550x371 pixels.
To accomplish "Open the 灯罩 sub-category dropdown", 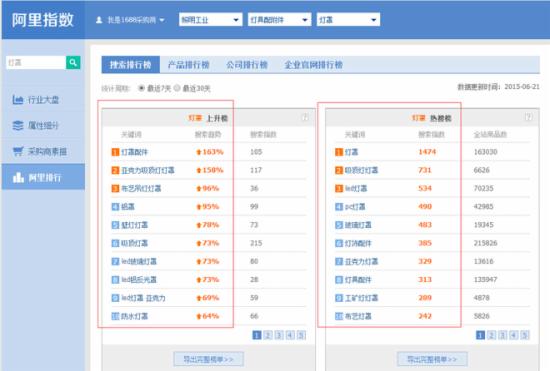I will pyautogui.click(x=348, y=20).
